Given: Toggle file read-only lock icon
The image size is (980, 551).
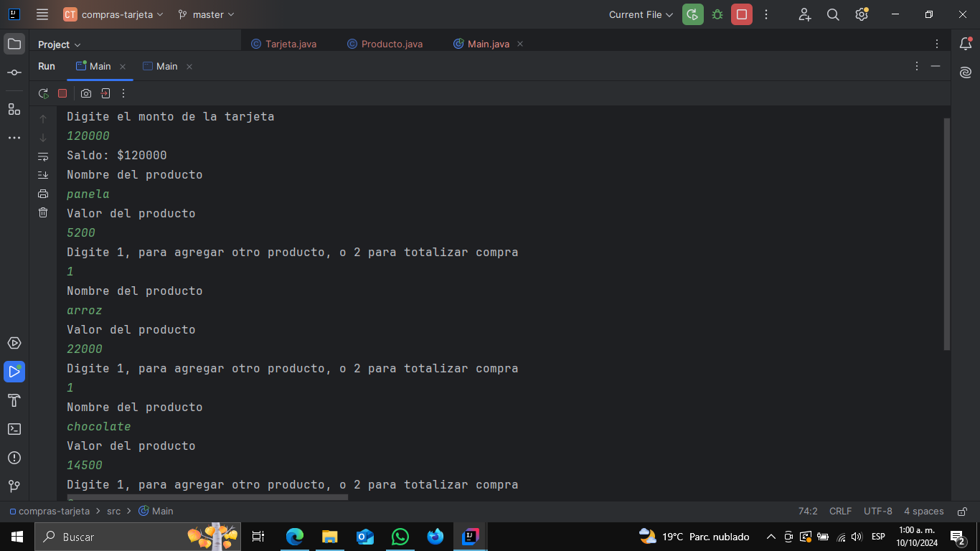Looking at the screenshot, I should tap(961, 512).
